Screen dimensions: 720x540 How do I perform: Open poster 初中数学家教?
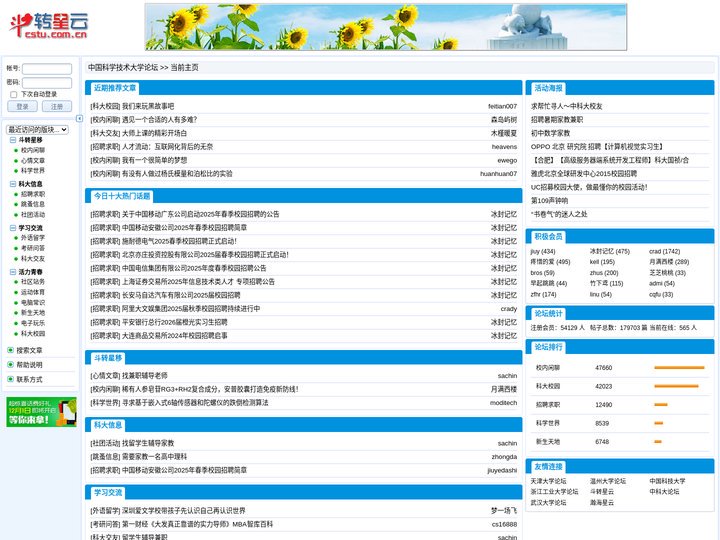pos(551,133)
